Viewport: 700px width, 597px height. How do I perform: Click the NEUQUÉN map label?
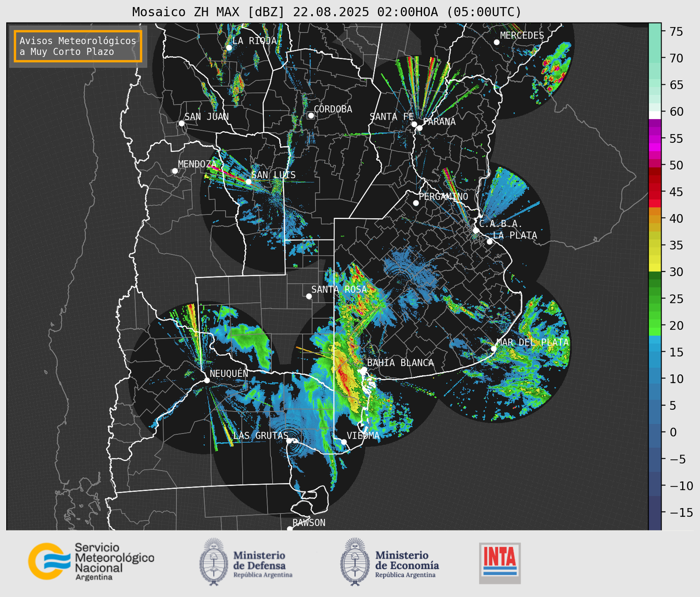click(x=229, y=374)
